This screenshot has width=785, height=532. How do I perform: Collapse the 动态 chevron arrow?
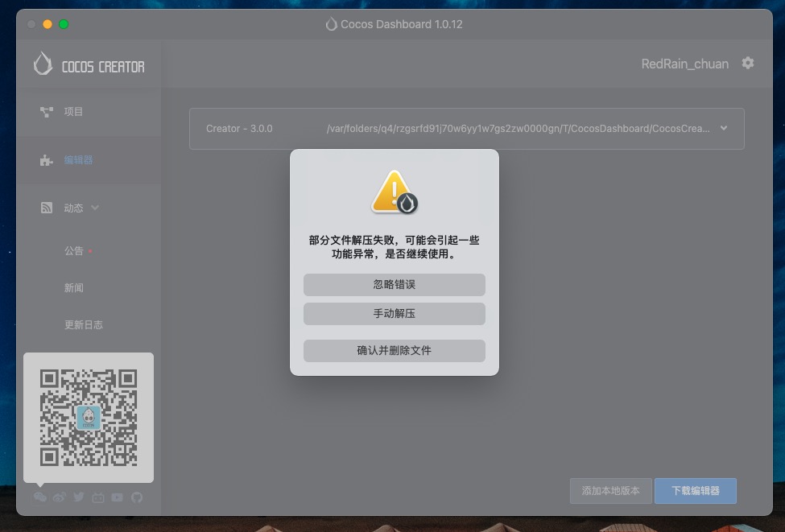point(95,208)
